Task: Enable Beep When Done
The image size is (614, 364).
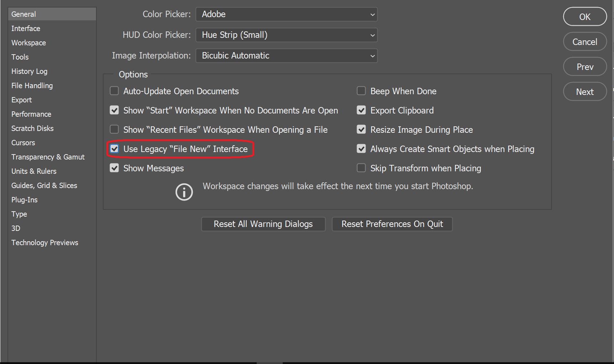Action: [x=361, y=91]
